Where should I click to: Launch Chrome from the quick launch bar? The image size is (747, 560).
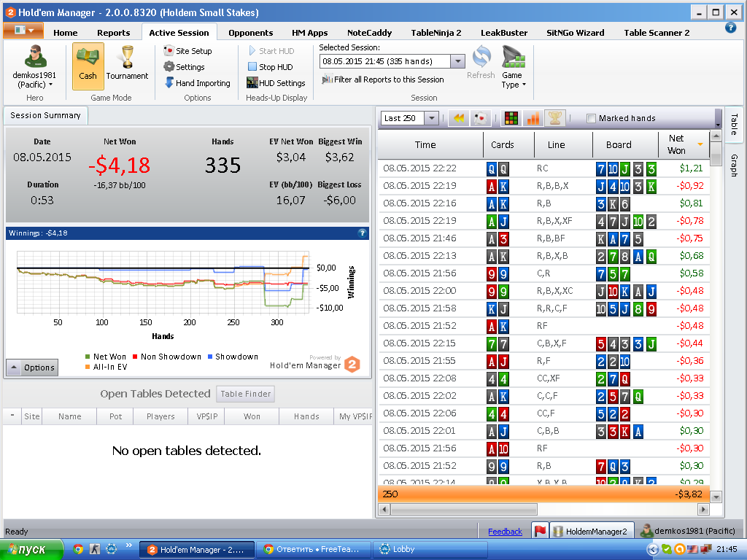(x=79, y=549)
